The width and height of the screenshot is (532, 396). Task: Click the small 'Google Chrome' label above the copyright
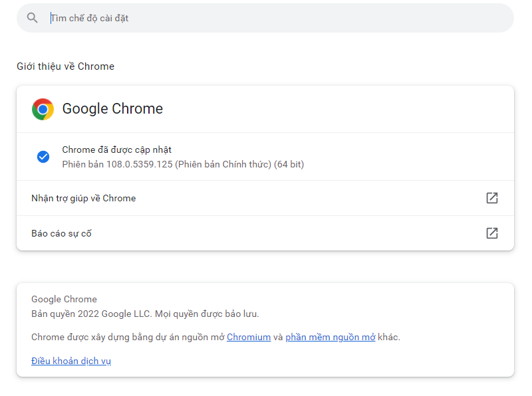64,299
